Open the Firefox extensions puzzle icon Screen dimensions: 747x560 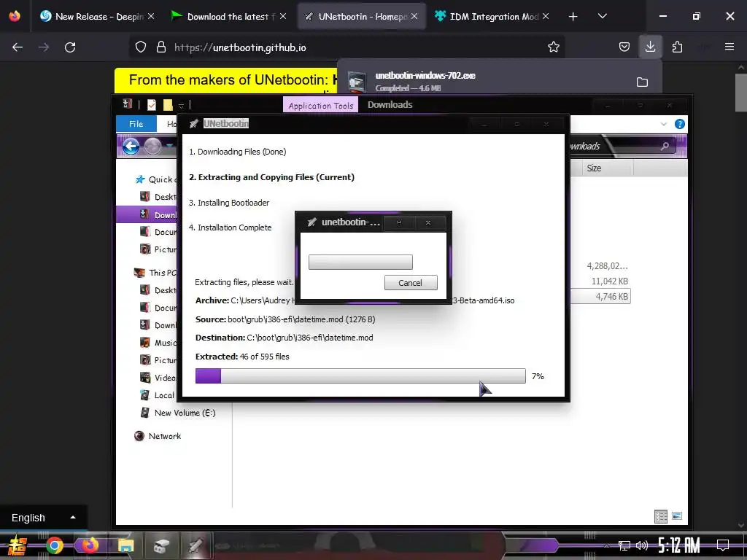coord(677,47)
